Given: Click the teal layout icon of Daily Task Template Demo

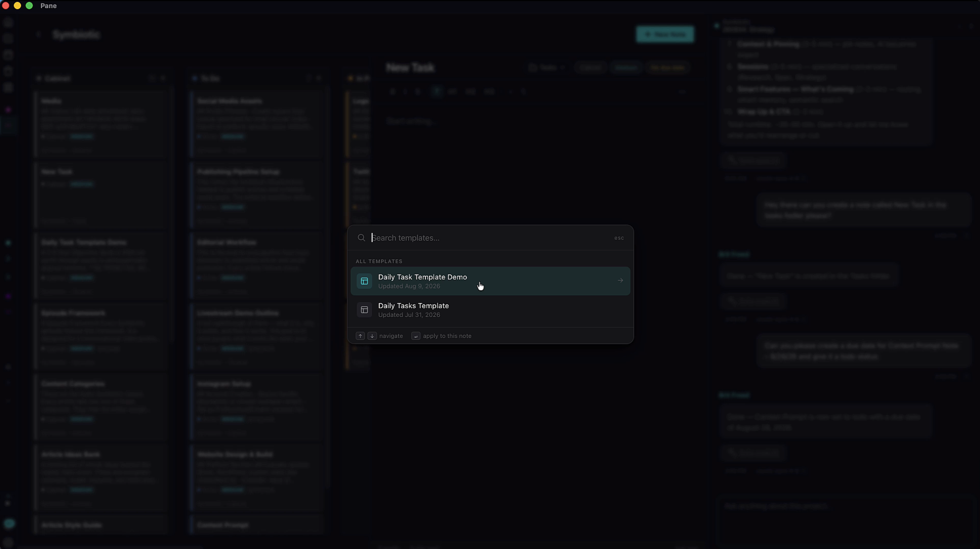Looking at the screenshot, I should pyautogui.click(x=364, y=281).
